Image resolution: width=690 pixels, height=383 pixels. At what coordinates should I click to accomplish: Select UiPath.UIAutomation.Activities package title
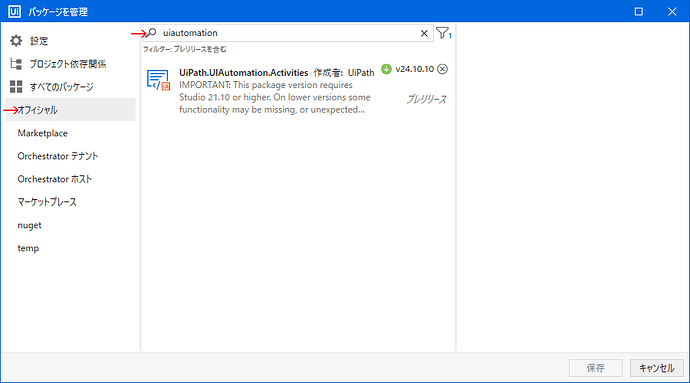click(243, 73)
